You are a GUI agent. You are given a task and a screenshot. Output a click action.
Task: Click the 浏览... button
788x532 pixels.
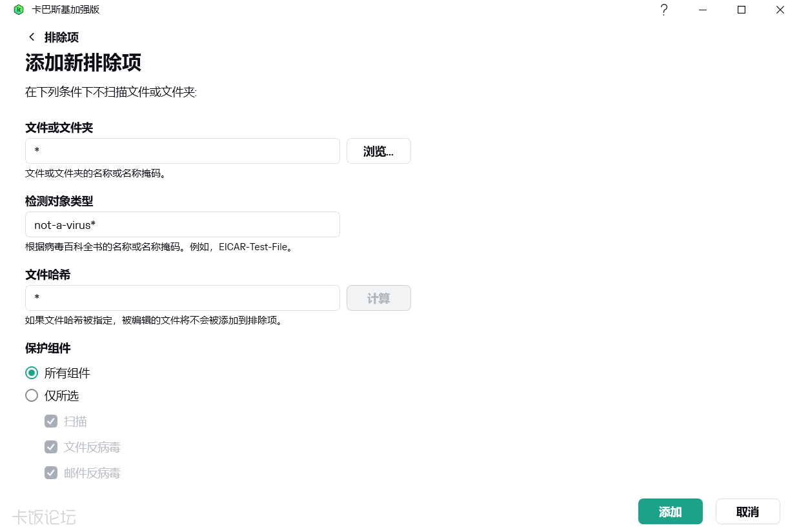pos(379,151)
